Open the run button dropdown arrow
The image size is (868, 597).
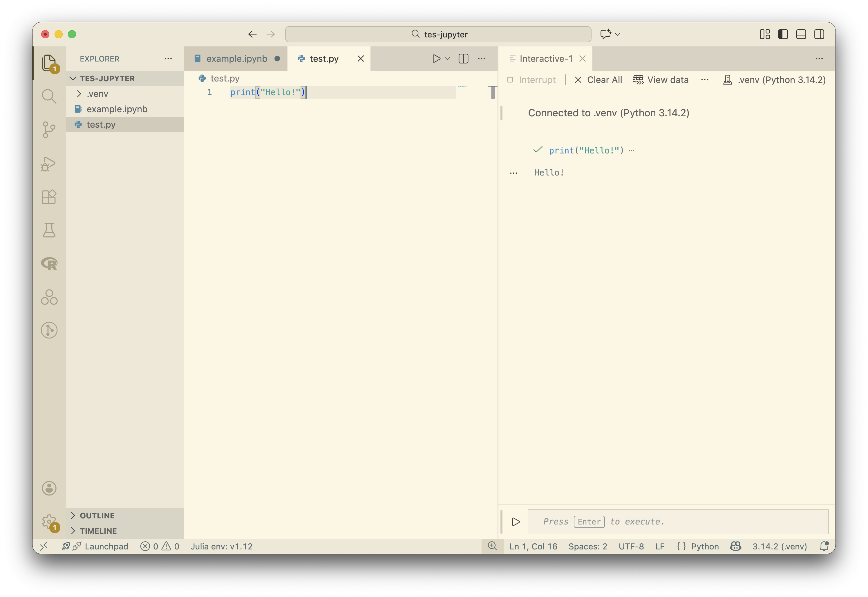pyautogui.click(x=448, y=59)
